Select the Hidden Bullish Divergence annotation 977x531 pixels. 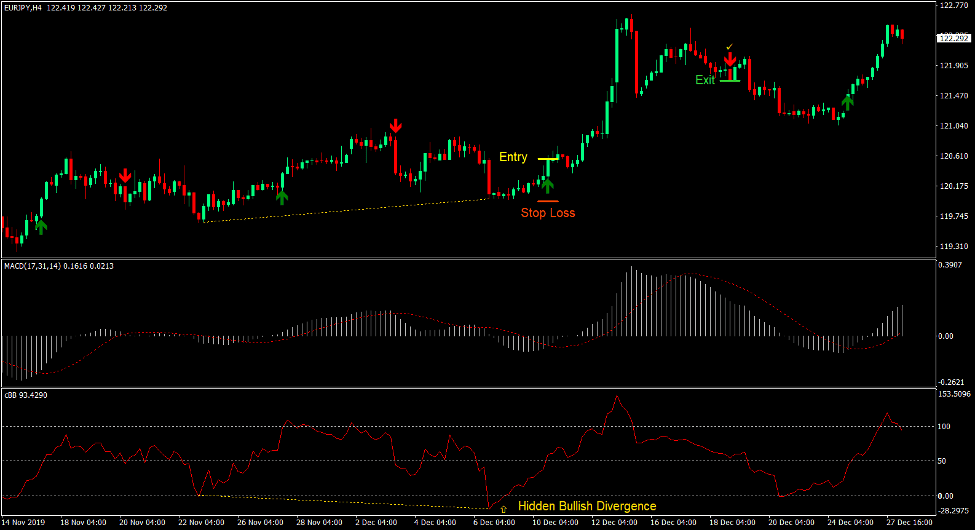(587, 507)
